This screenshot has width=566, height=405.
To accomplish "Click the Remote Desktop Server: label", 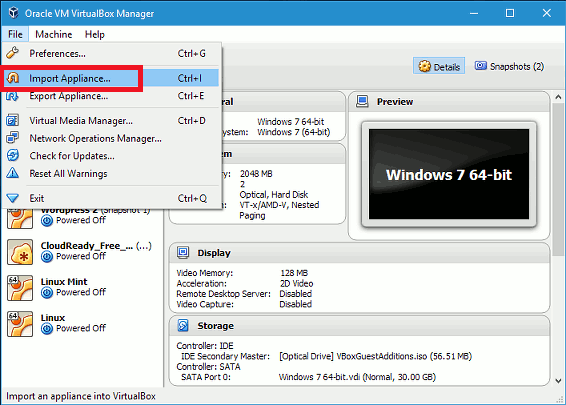I will point(223,294).
